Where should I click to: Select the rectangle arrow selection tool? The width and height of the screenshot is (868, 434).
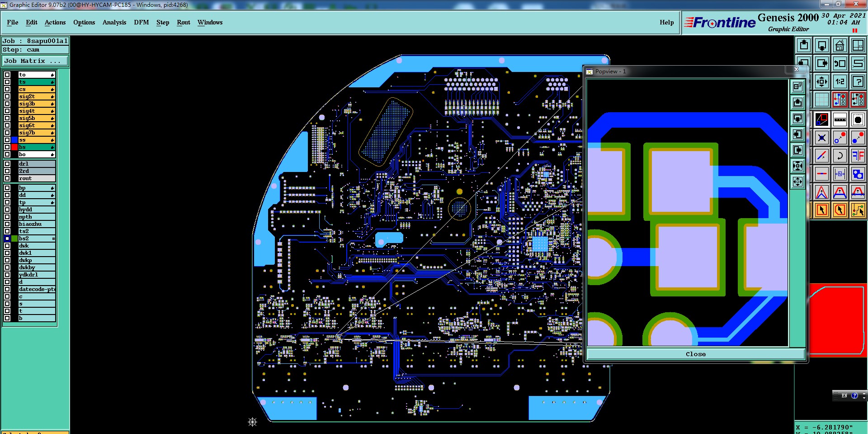[822, 210]
